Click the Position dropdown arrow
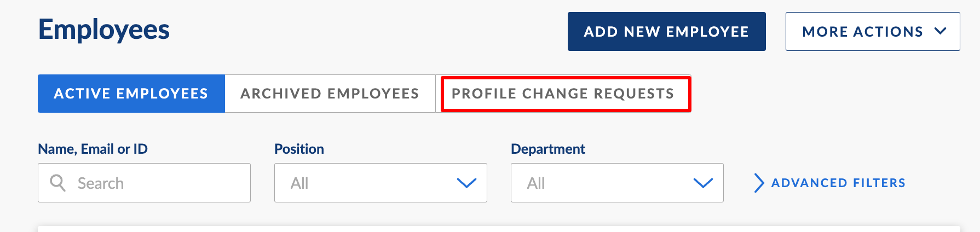This screenshot has height=232, width=980. [x=466, y=183]
